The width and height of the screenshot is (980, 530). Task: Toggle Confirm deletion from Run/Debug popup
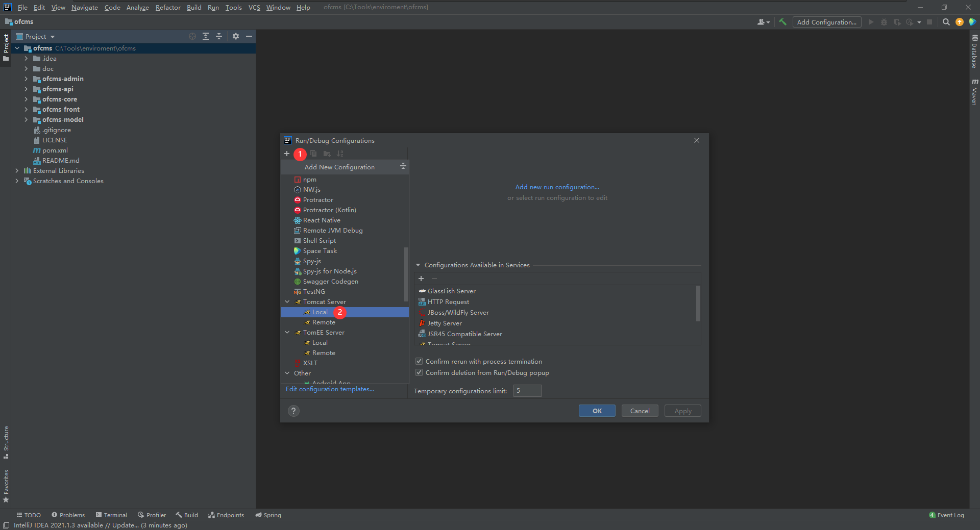click(419, 372)
